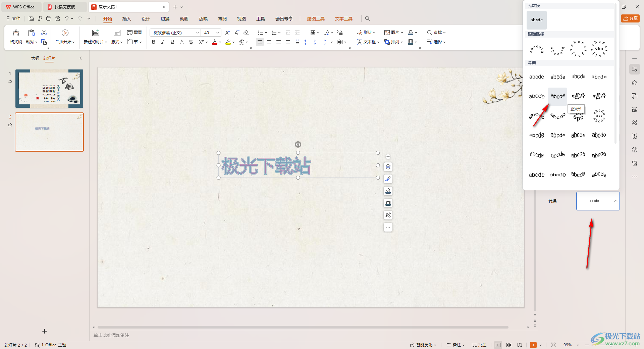Image resolution: width=644 pixels, height=349 pixels.
Task: Decrease font size icon
Action: [237, 33]
